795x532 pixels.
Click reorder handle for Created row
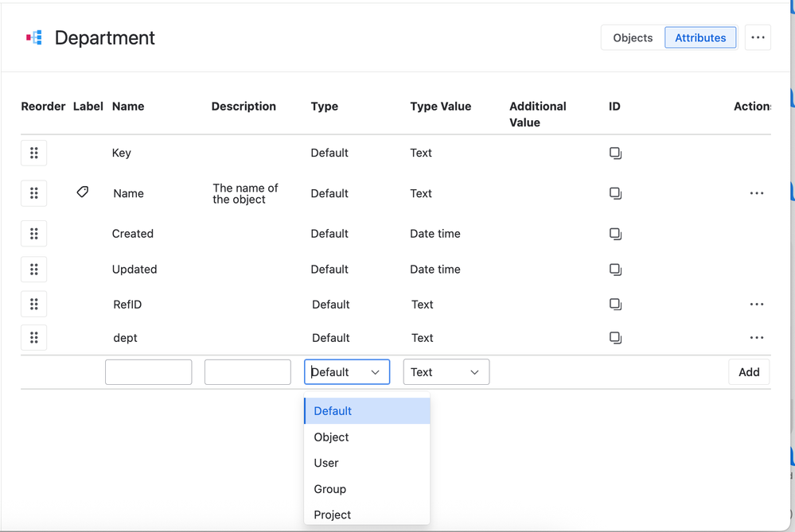point(33,234)
